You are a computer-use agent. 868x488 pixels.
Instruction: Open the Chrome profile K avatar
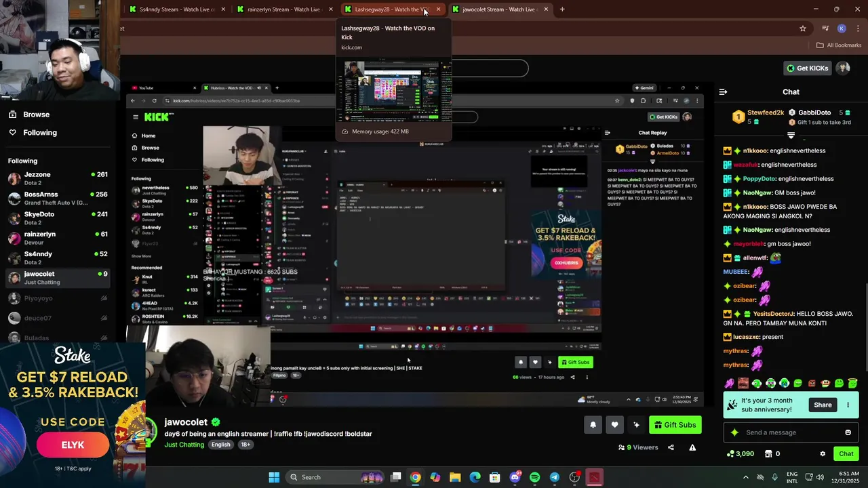(842, 28)
